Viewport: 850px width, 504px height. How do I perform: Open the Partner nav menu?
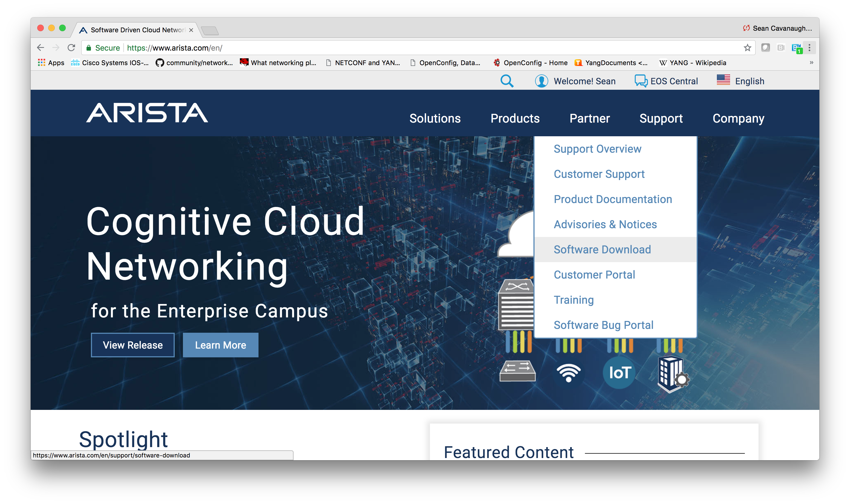pos(589,118)
